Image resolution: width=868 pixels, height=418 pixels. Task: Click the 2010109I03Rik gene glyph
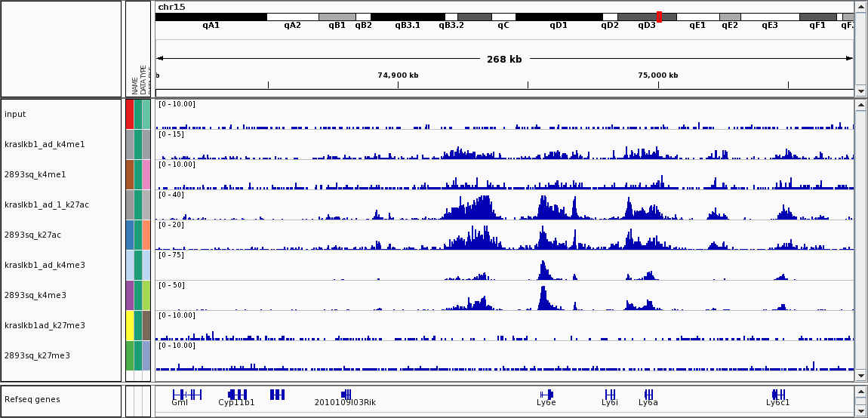tap(345, 394)
